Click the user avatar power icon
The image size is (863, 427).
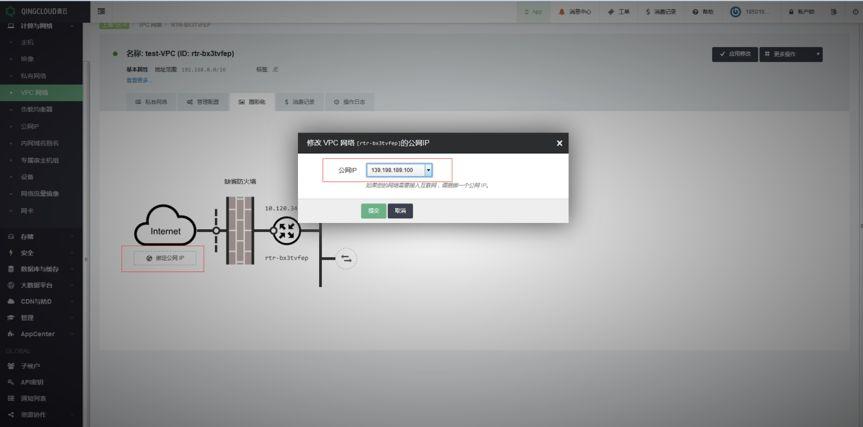(x=737, y=11)
